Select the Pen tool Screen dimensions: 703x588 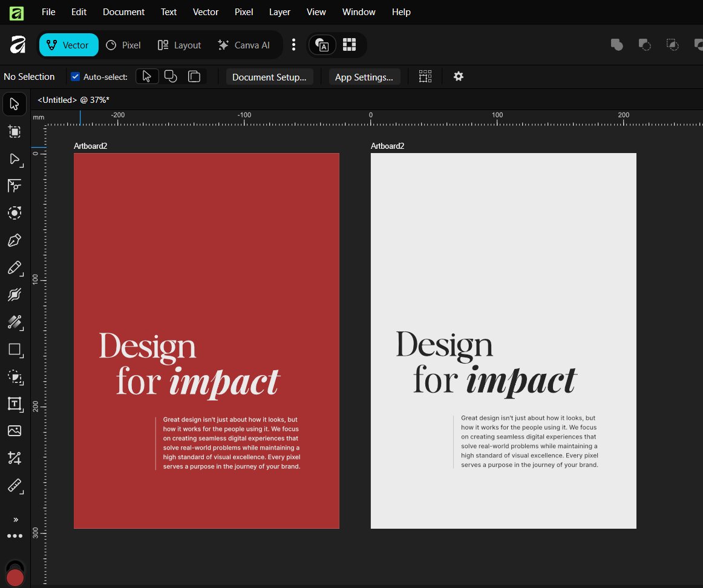[x=15, y=240]
